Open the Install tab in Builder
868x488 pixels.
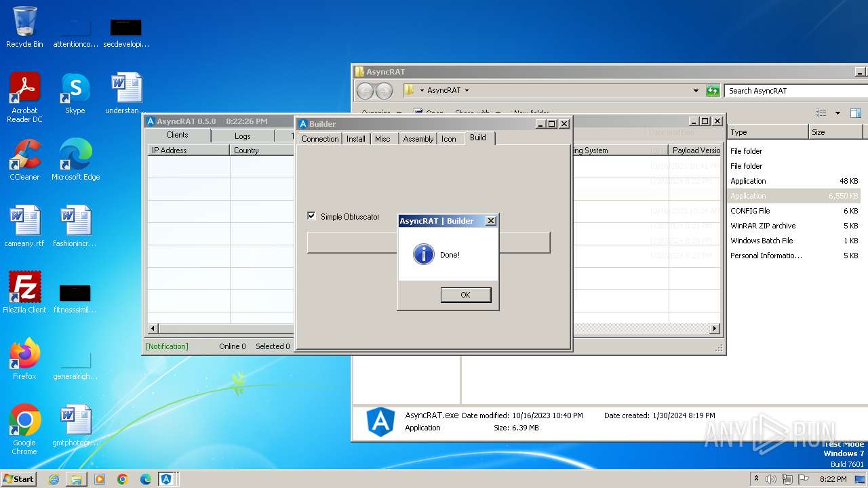coord(356,138)
